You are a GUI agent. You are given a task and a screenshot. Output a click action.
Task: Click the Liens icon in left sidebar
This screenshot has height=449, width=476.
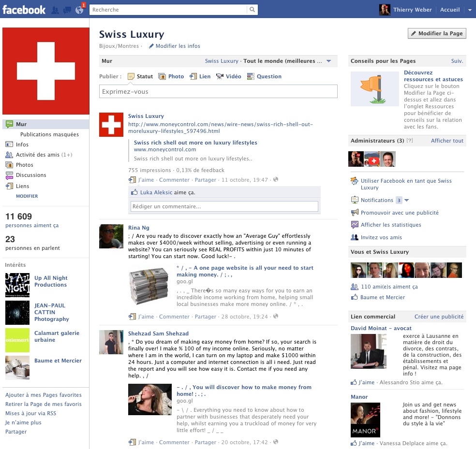coord(9,186)
